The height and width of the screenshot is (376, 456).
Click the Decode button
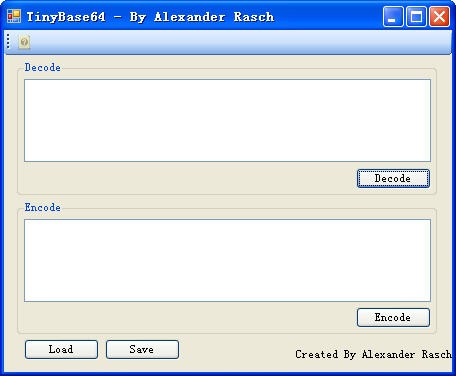click(x=393, y=178)
